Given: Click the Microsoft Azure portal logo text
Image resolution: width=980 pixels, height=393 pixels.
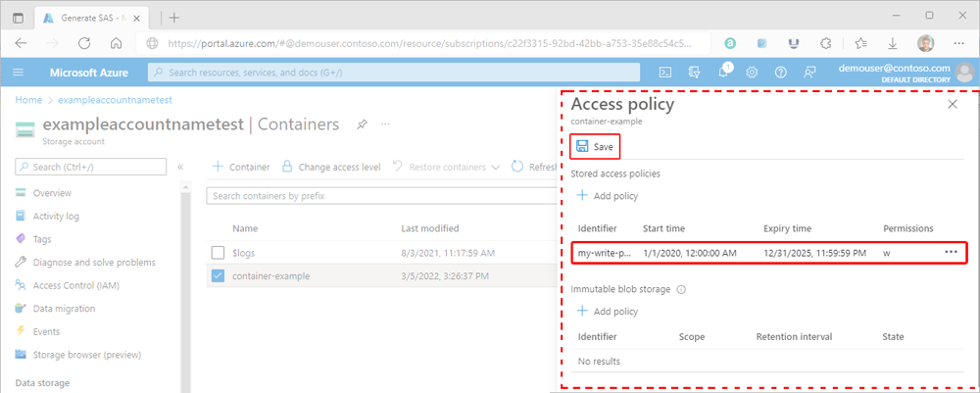Looking at the screenshot, I should coord(89,73).
